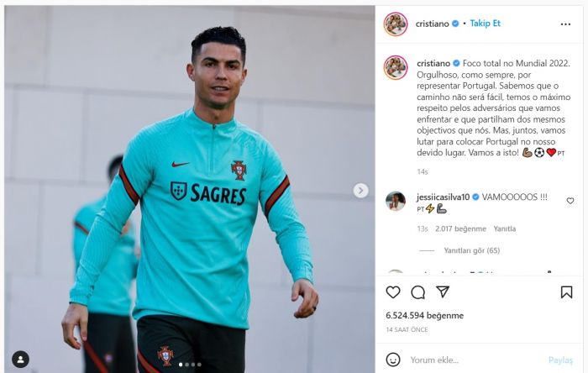Click Yanıtla under jessiicasilva10's comment
The image size is (588, 373).
[504, 229]
